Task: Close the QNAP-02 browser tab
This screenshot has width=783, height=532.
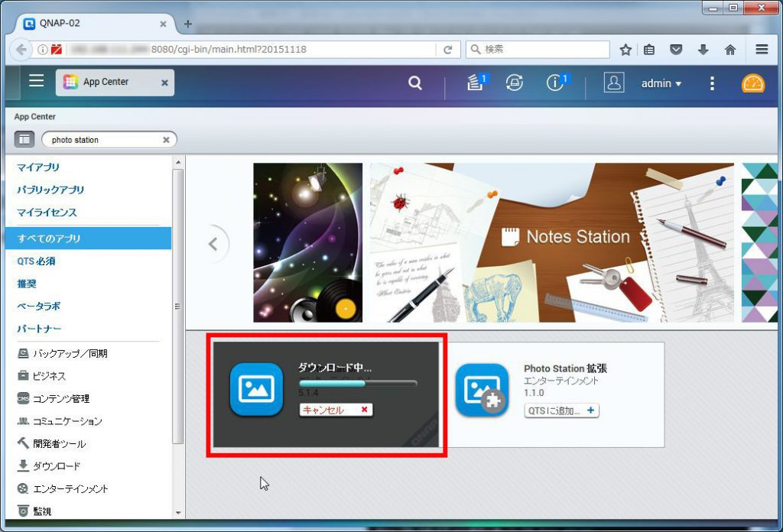Action: 163,24
